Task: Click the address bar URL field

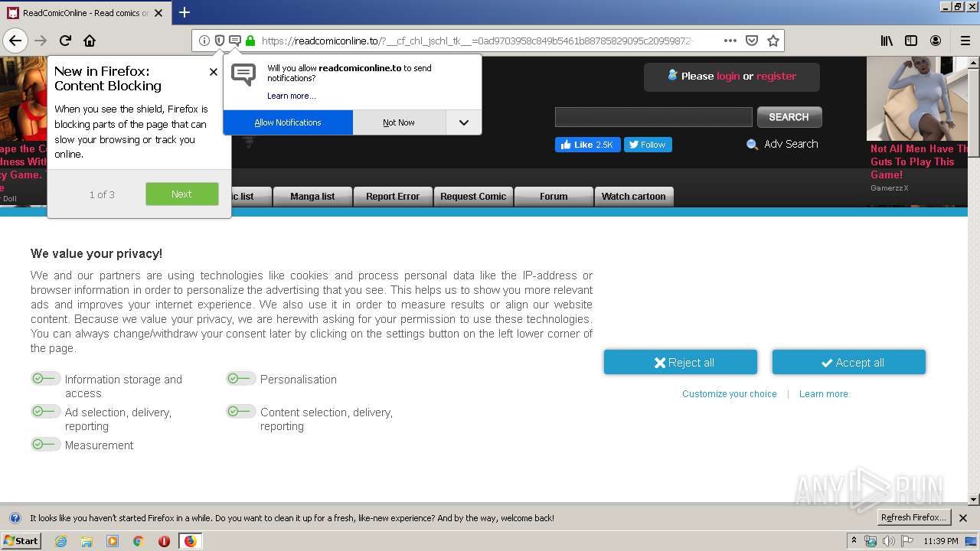Action: (475, 41)
